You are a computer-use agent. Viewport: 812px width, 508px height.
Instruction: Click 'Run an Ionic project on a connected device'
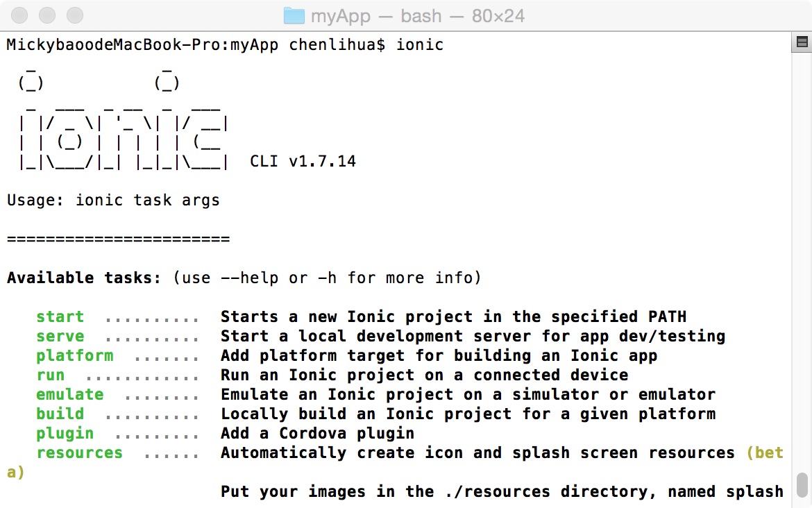(424, 375)
